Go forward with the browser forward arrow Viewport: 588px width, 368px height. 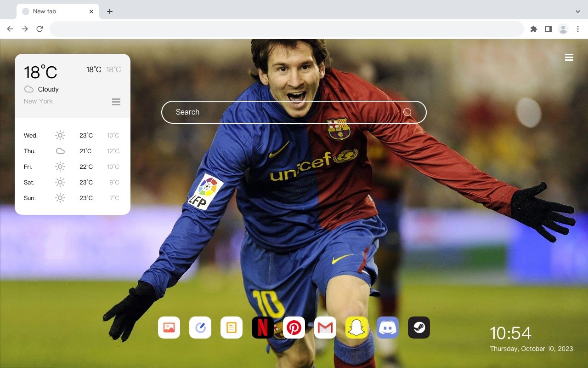click(25, 29)
